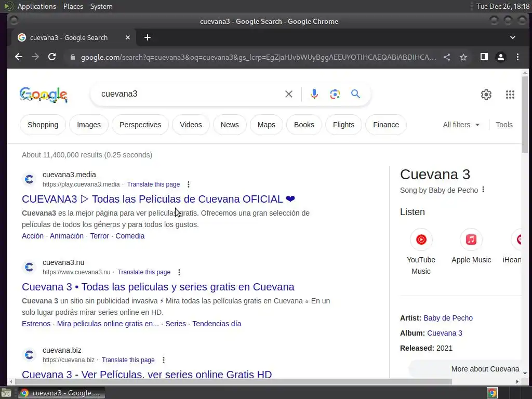Close the cuevana3 Google Search tab

[128, 37]
